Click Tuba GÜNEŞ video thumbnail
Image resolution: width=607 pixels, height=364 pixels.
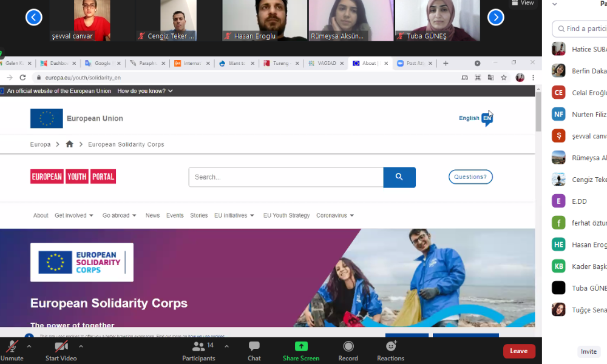(438, 21)
